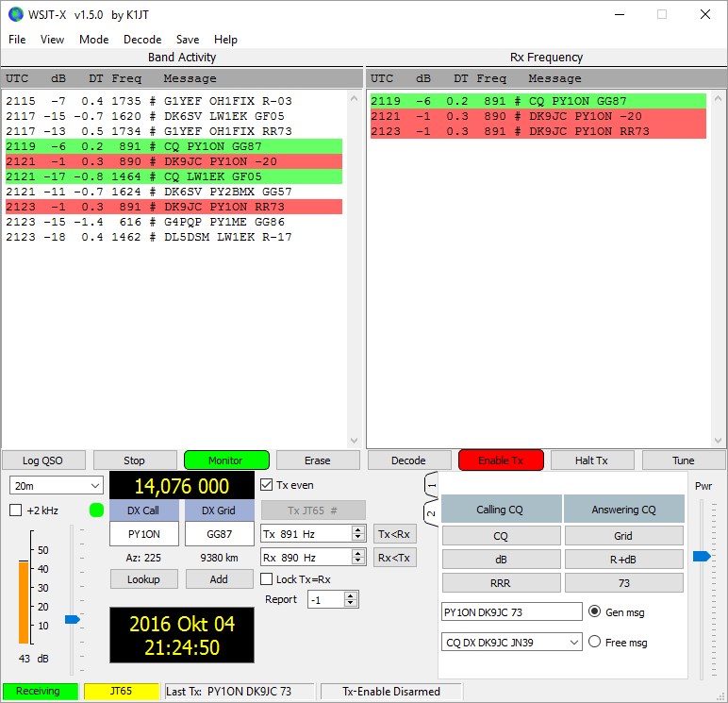
Task: Click the Receiving status indicator
Action: coord(40,692)
